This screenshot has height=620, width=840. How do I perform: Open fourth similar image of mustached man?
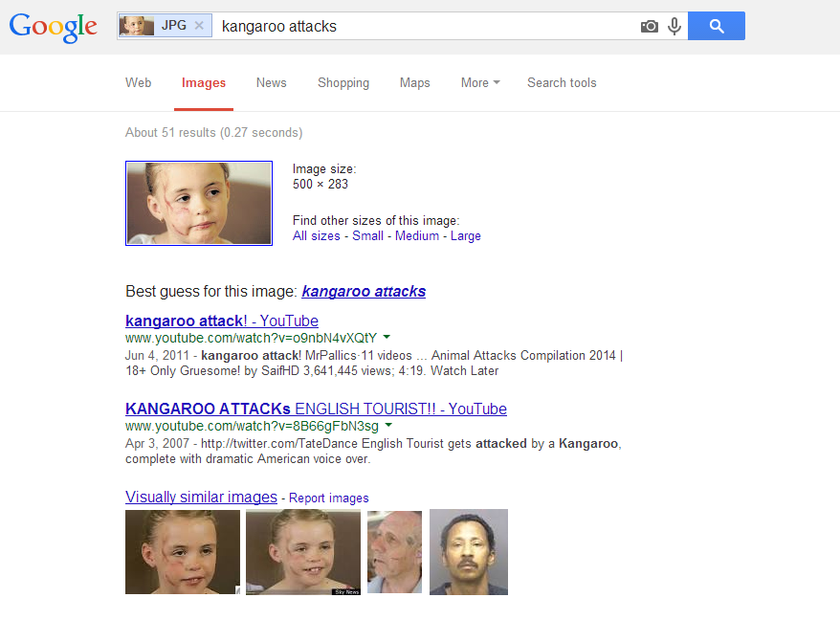pyautogui.click(x=469, y=552)
